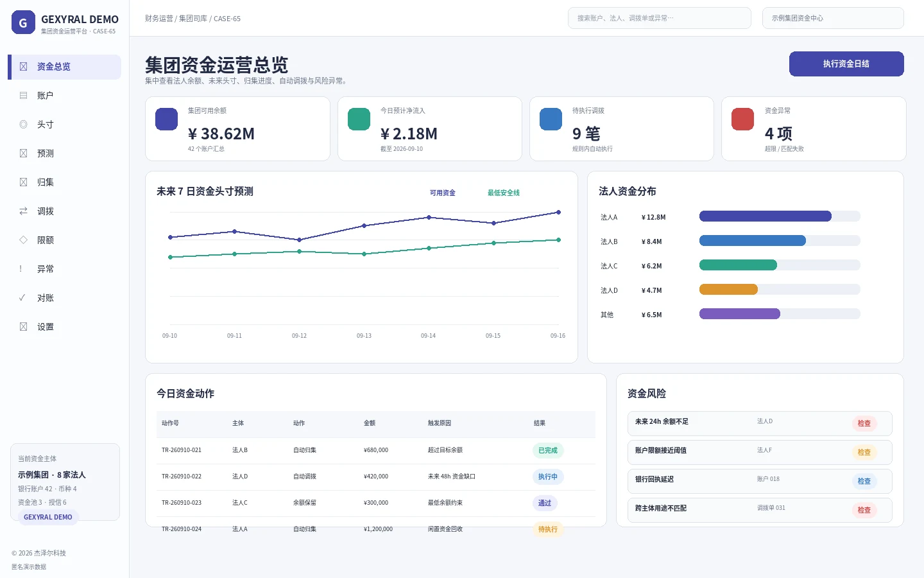924x578 pixels.
Task: Click the 财务运营 breadcrumb link
Action: point(159,19)
